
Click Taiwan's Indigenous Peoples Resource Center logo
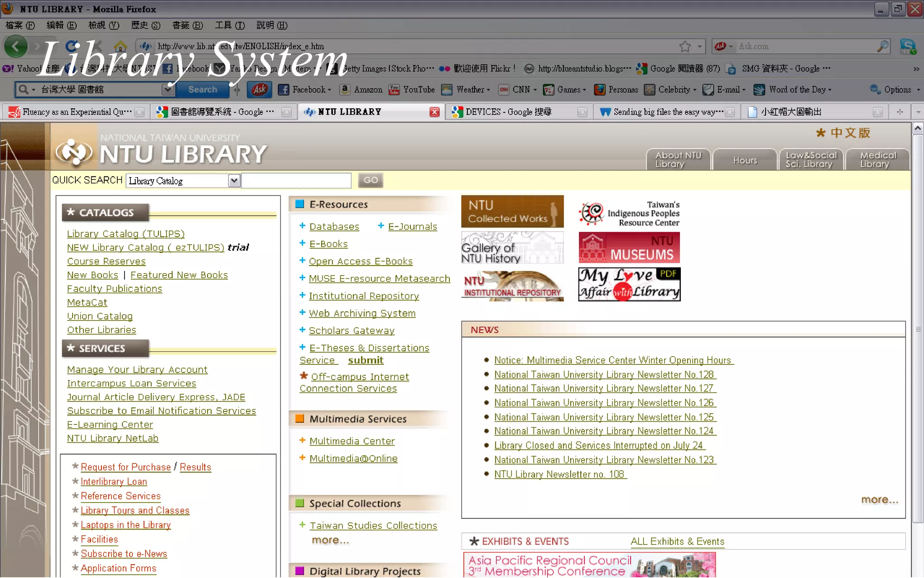pos(629,213)
